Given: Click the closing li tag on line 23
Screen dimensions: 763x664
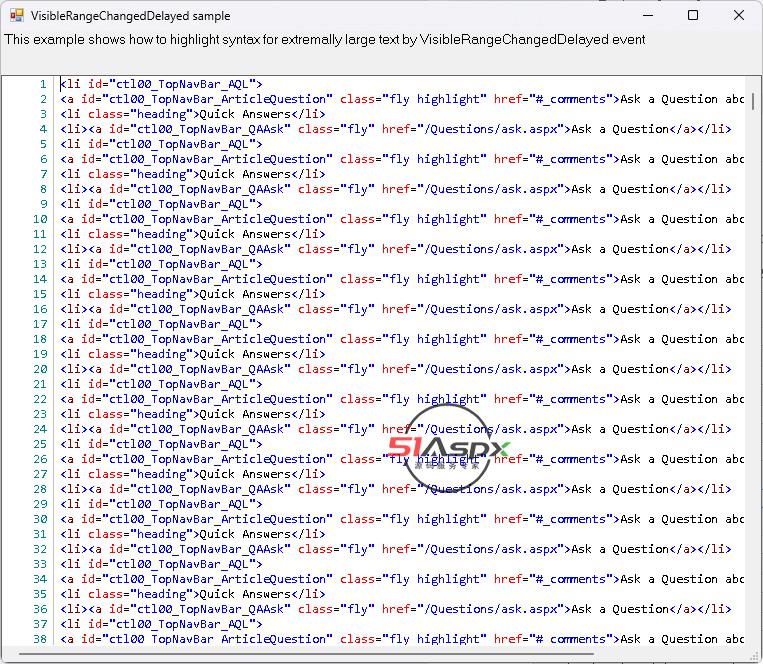Looking at the screenshot, I should (x=308, y=414).
